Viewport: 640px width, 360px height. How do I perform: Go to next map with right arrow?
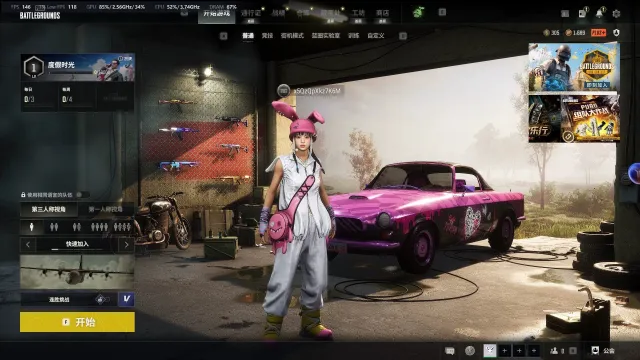click(x=127, y=244)
